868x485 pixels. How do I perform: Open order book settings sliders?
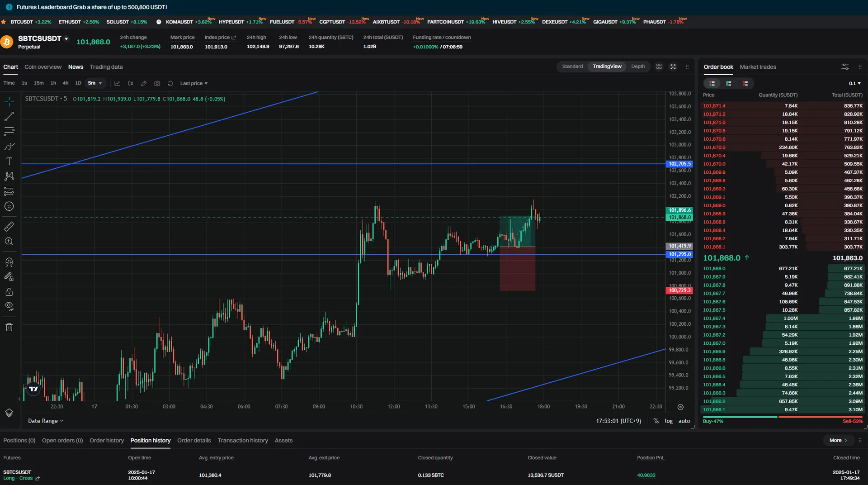[845, 67]
